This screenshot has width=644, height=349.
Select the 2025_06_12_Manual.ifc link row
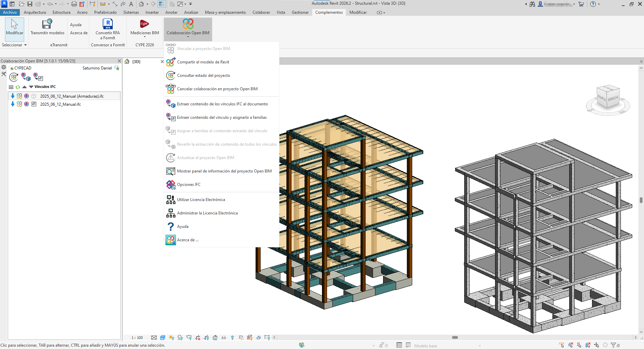[x=60, y=104]
